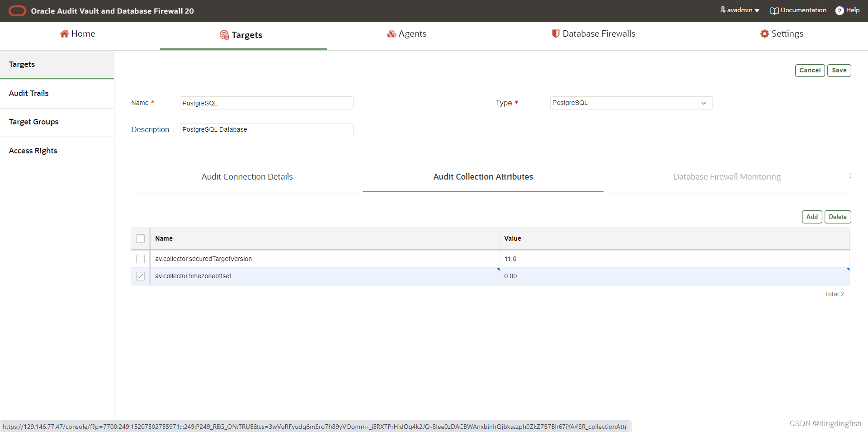Screen dimensions: 868x432
Task: Click the Targets bullseye icon
Action: (x=224, y=35)
